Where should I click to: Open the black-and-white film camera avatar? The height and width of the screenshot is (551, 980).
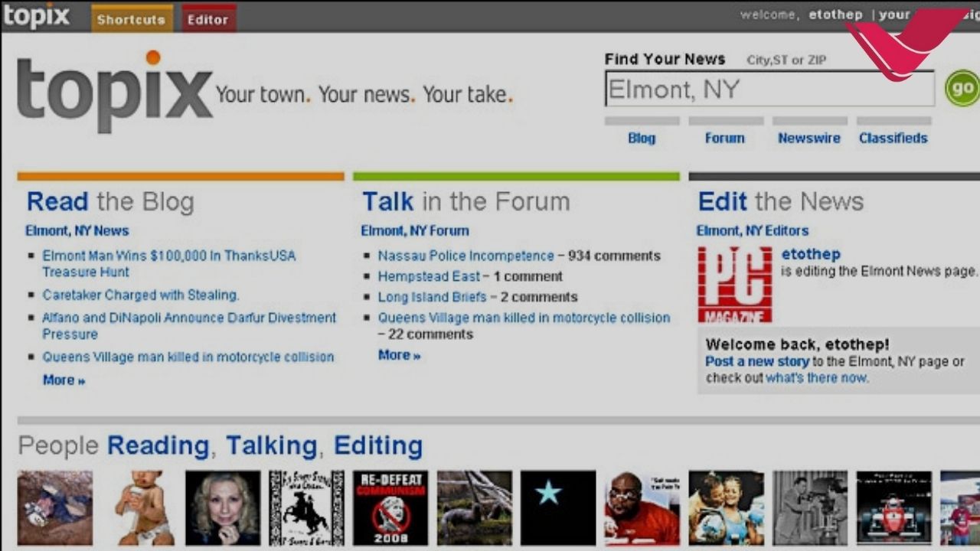810,508
